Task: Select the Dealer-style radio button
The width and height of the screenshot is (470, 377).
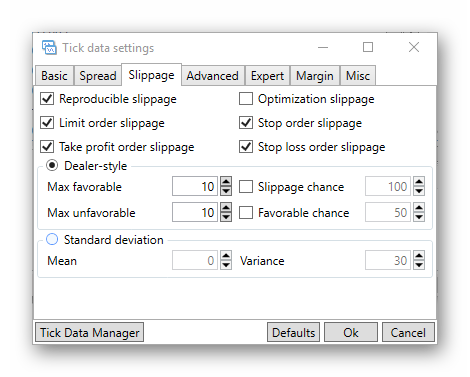Action: point(52,165)
